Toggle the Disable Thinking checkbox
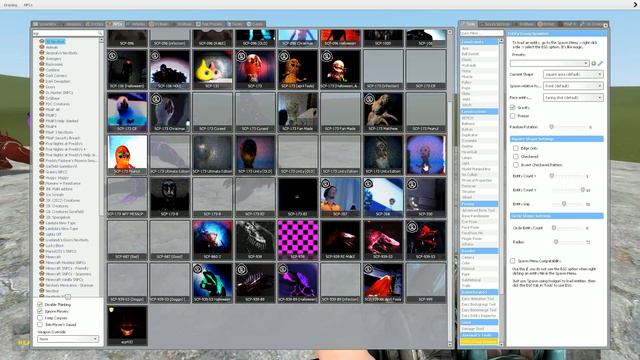 (40, 304)
